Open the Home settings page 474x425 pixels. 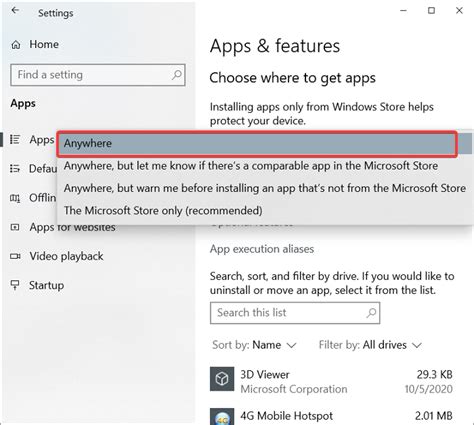(43, 44)
